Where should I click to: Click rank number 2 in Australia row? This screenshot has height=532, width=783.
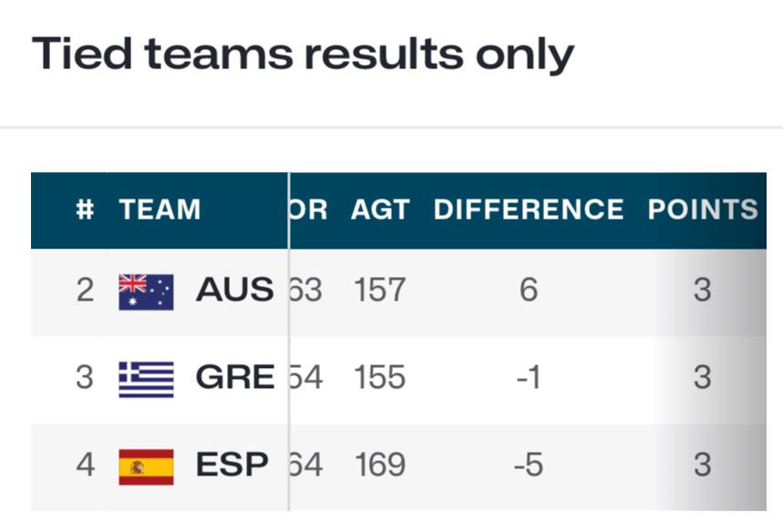85,290
